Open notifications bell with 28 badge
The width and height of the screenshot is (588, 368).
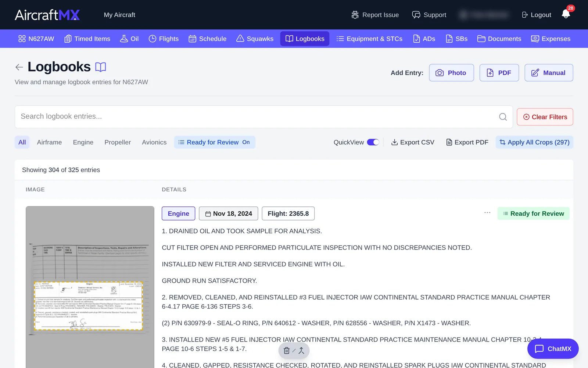click(566, 14)
